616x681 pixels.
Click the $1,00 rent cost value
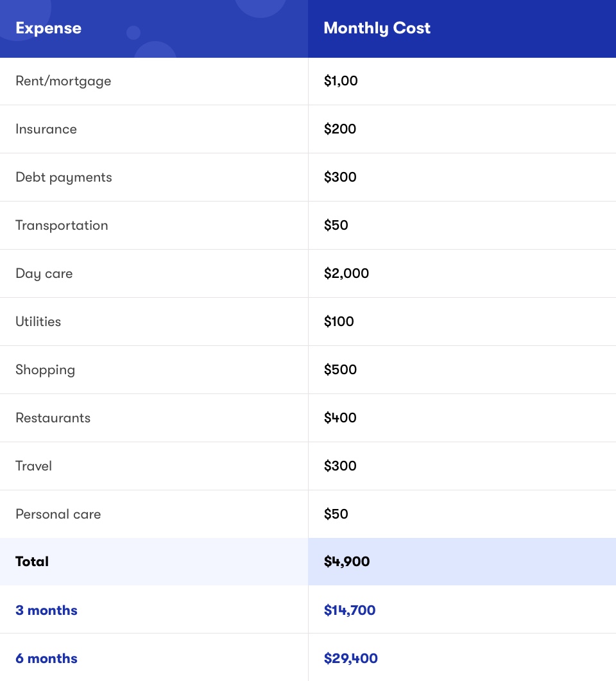[341, 81]
